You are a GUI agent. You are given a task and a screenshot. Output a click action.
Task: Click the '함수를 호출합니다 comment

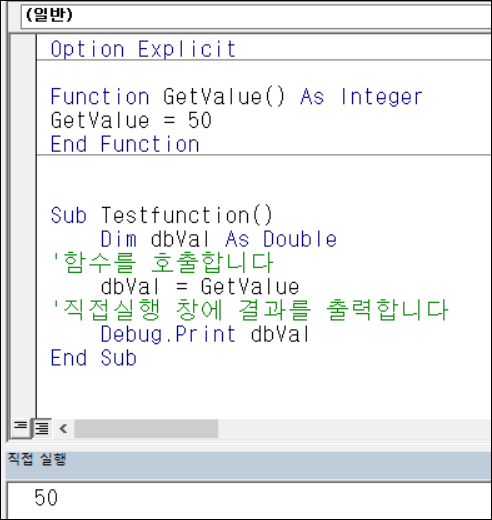coord(162,263)
